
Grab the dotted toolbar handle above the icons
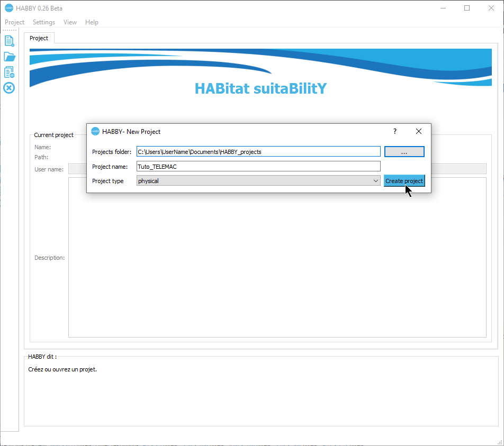pos(9,31)
